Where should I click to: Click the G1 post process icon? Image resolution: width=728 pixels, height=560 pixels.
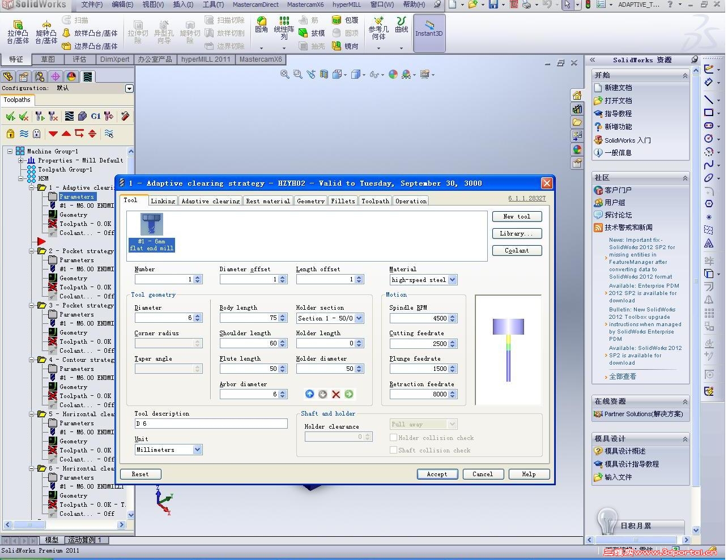point(95,116)
